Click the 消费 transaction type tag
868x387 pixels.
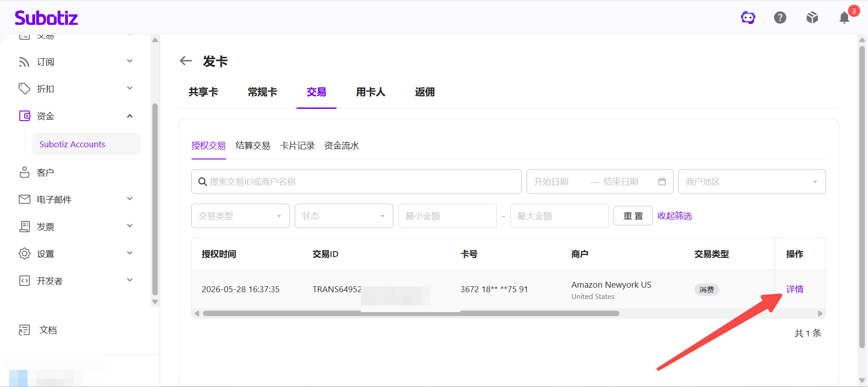pos(707,289)
